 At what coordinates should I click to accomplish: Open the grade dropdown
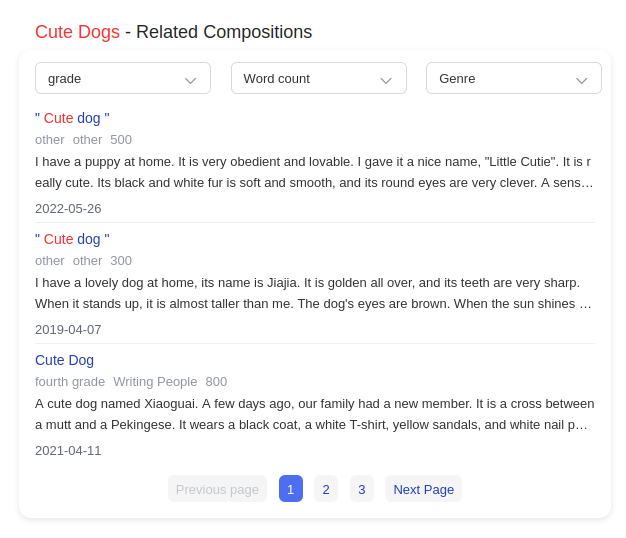point(122,78)
